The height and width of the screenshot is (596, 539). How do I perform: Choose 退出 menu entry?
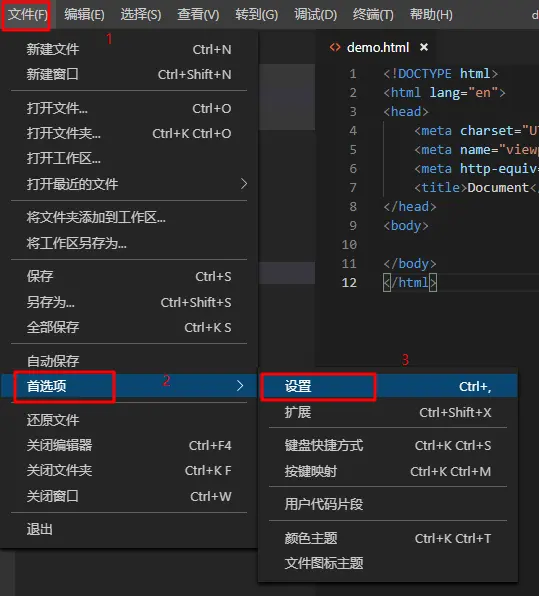tap(129, 529)
